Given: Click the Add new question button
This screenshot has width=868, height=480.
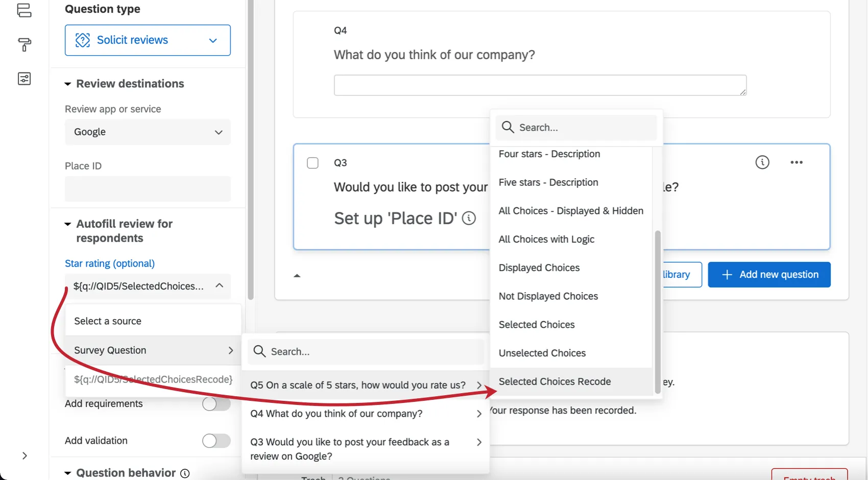Looking at the screenshot, I should pyautogui.click(x=769, y=275).
